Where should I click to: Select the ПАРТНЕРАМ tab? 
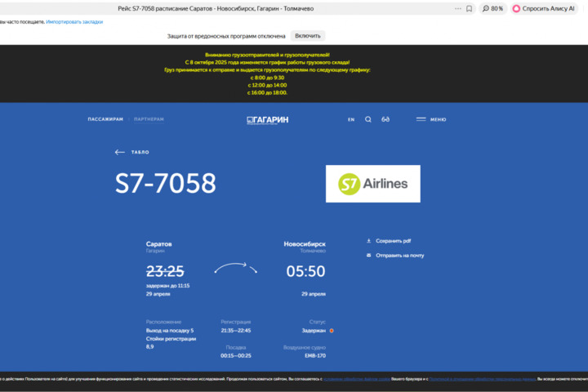click(149, 119)
